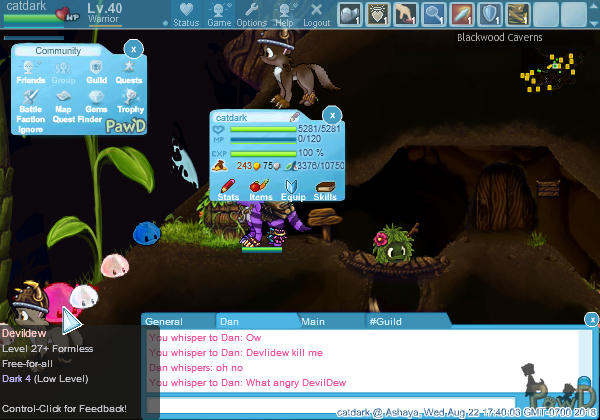This screenshot has height=420, width=600.
Task: Expand the hotbar arrow at far right
Action: [594, 23]
